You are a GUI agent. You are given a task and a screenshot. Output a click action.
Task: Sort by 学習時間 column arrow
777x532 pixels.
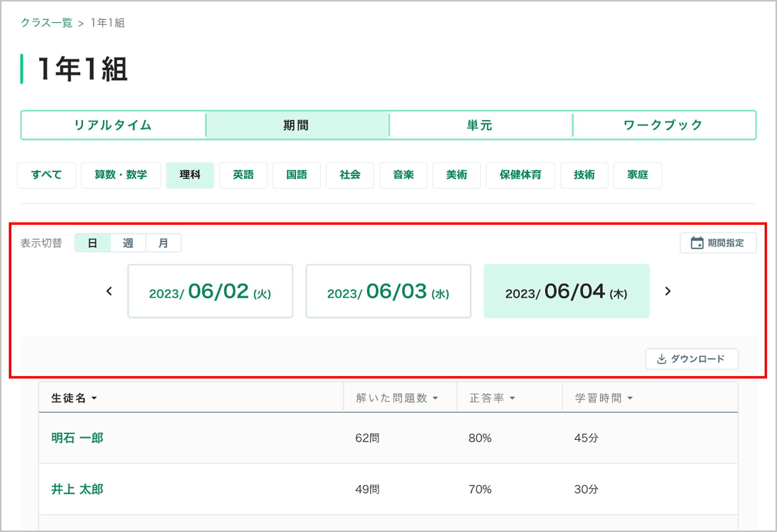[x=630, y=398]
